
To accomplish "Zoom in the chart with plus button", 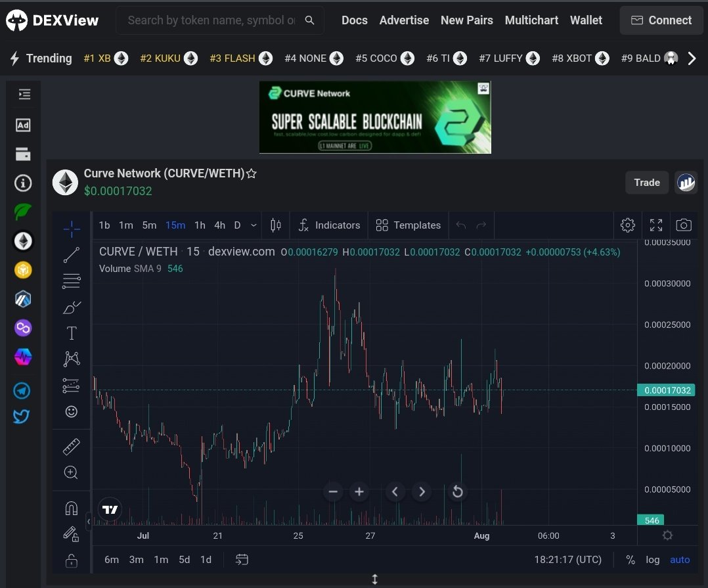I will pos(359,492).
